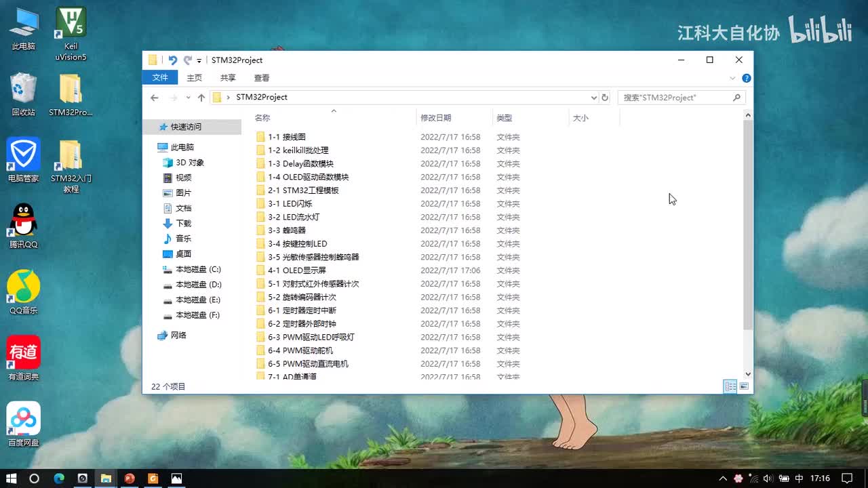868x488 pixels.
Task: Sort by 大小 column header
Action: (580, 118)
